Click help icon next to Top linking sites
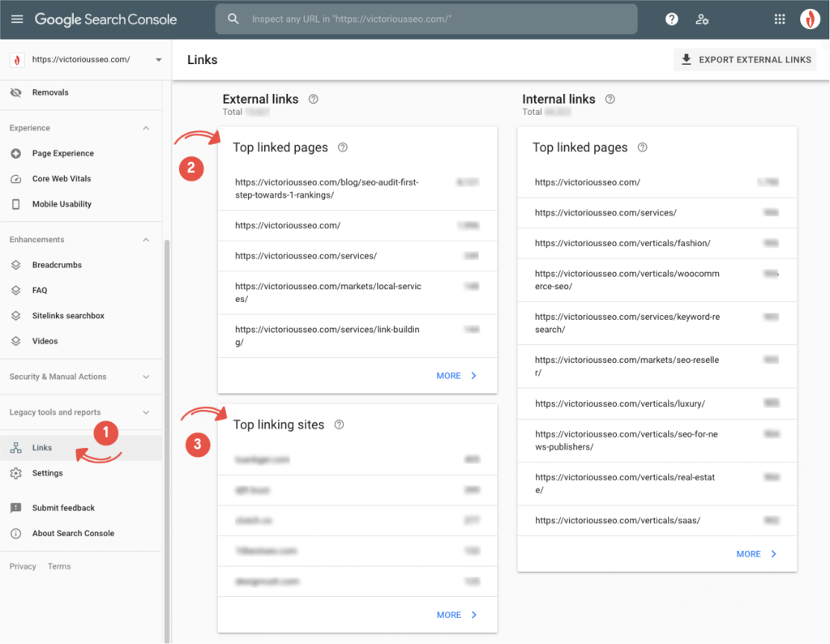 339,424
